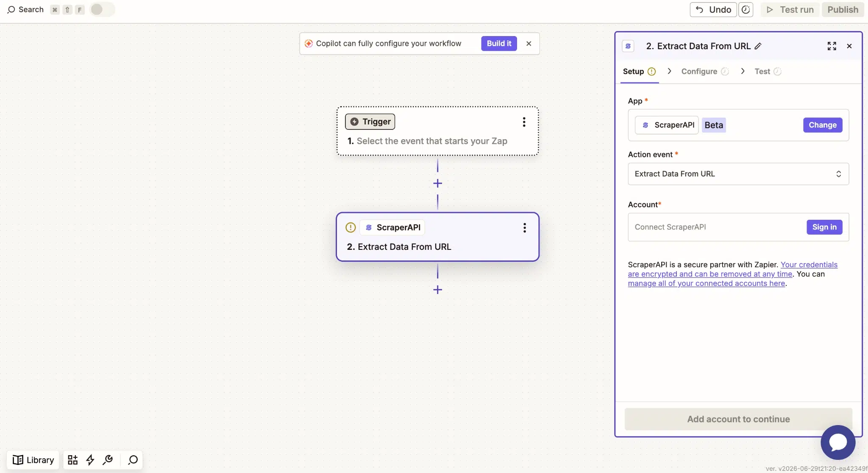This screenshot has width=868, height=473.
Task: Start a Test run
Action: pos(790,9)
